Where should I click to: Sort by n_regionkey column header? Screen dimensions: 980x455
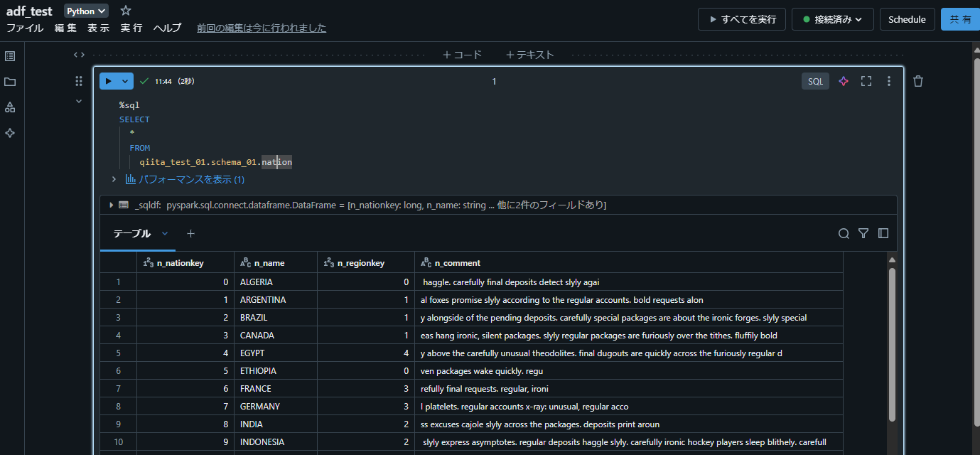point(366,262)
